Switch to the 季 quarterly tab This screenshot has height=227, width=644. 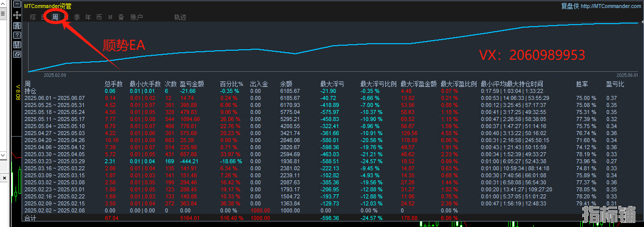[77, 17]
